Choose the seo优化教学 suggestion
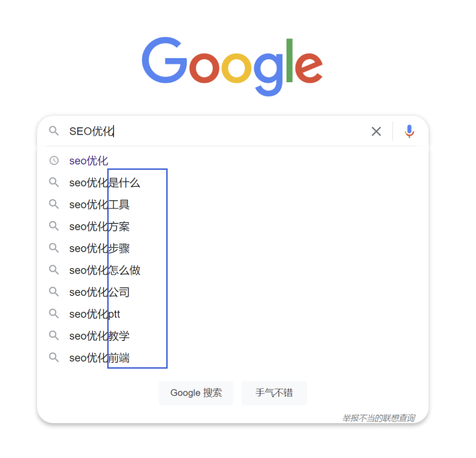The image size is (476, 458). [x=99, y=336]
